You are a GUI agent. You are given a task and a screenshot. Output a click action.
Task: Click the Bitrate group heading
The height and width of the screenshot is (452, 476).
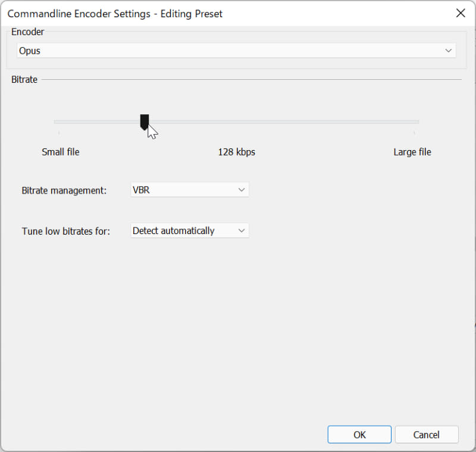point(24,79)
